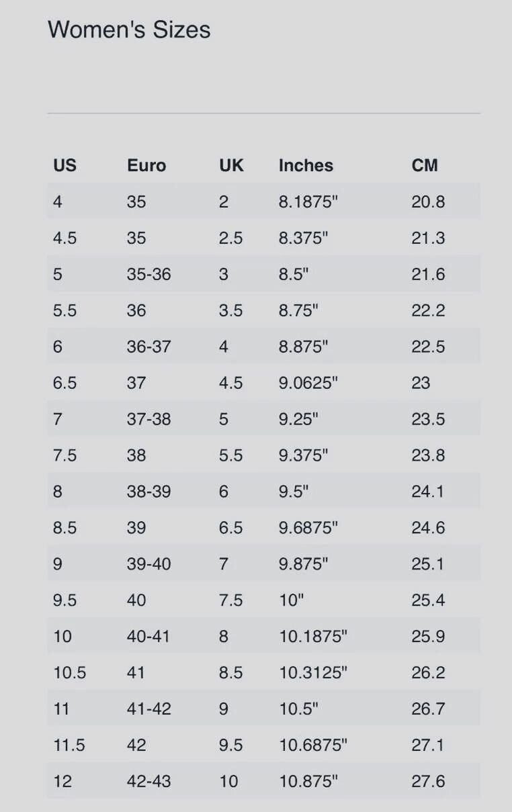The width and height of the screenshot is (512, 812).
Task: Select Euro size 39-40 cell
Action: (x=148, y=564)
